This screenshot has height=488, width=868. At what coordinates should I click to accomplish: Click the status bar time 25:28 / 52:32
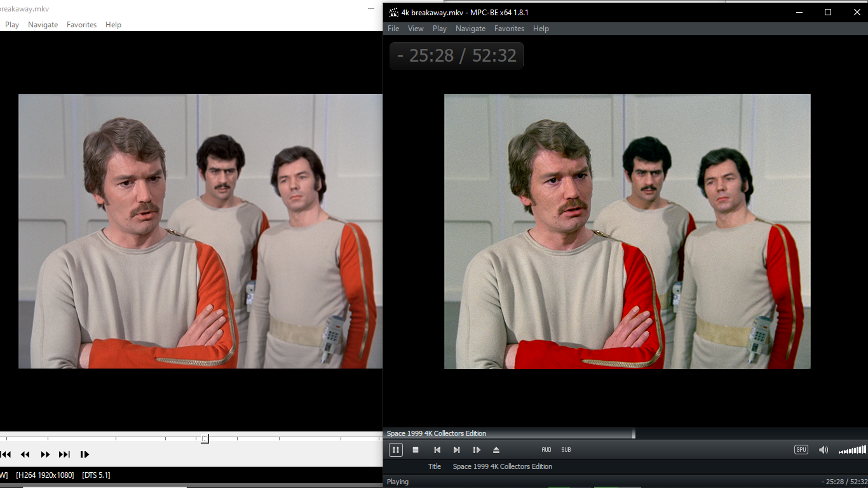(x=844, y=482)
